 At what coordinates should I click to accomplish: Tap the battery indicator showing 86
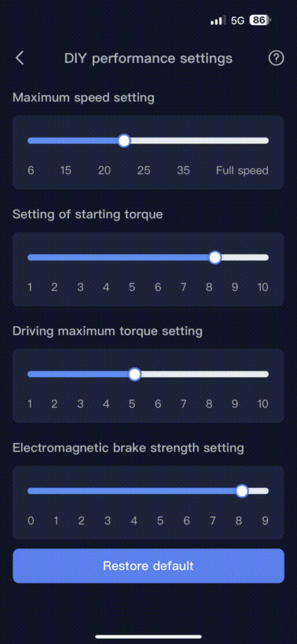coord(260,20)
